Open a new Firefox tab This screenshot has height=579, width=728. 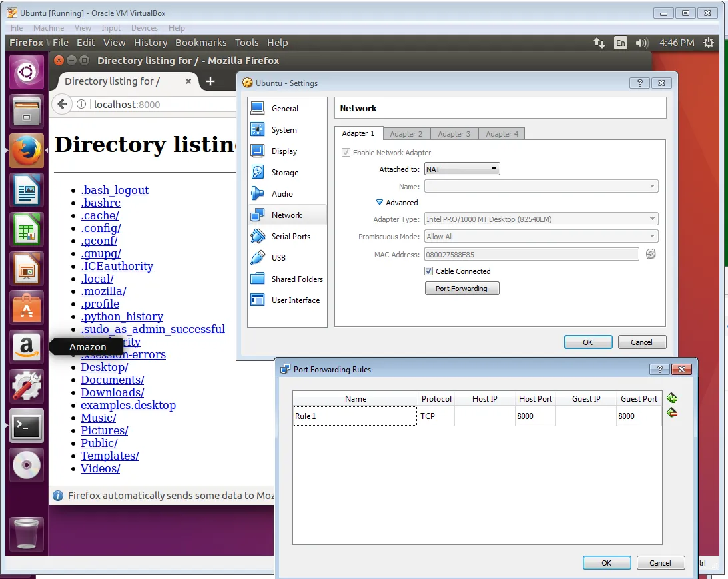click(210, 81)
